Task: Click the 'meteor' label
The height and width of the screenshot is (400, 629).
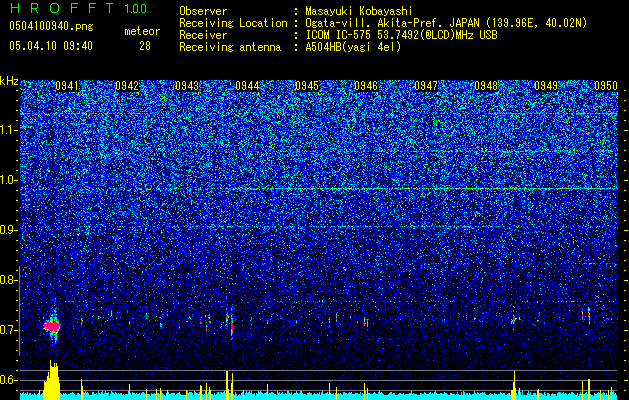Action: (142, 31)
